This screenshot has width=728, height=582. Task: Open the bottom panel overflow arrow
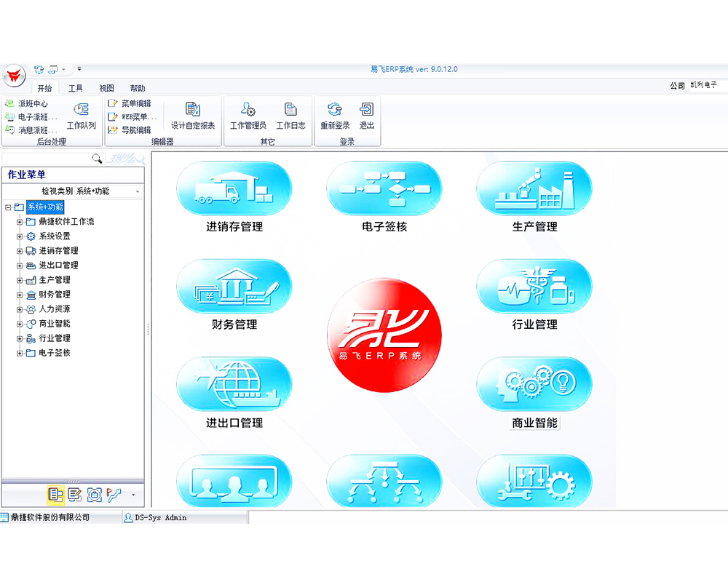pos(133,495)
